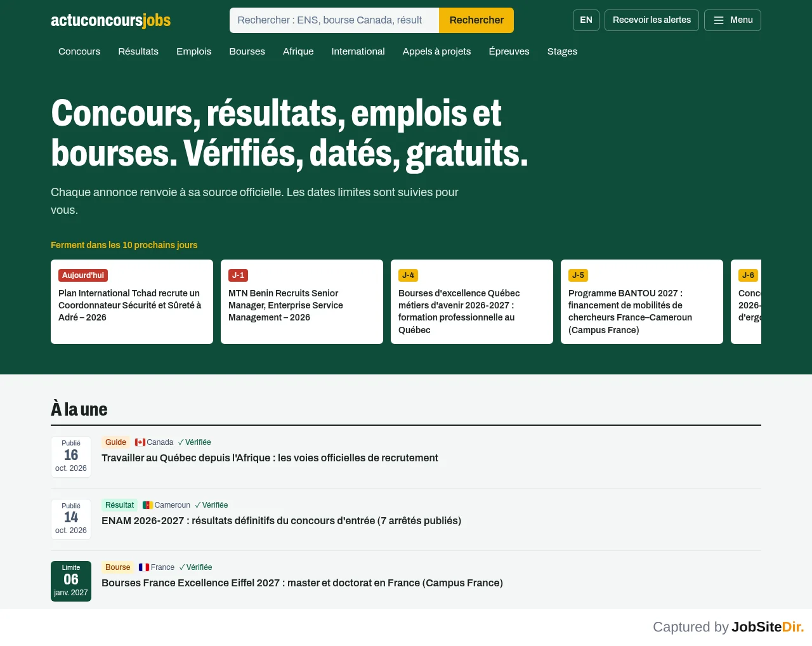Image resolution: width=812 pixels, height=646 pixels.
Task: Click Recevoir les alertes button
Action: (652, 20)
